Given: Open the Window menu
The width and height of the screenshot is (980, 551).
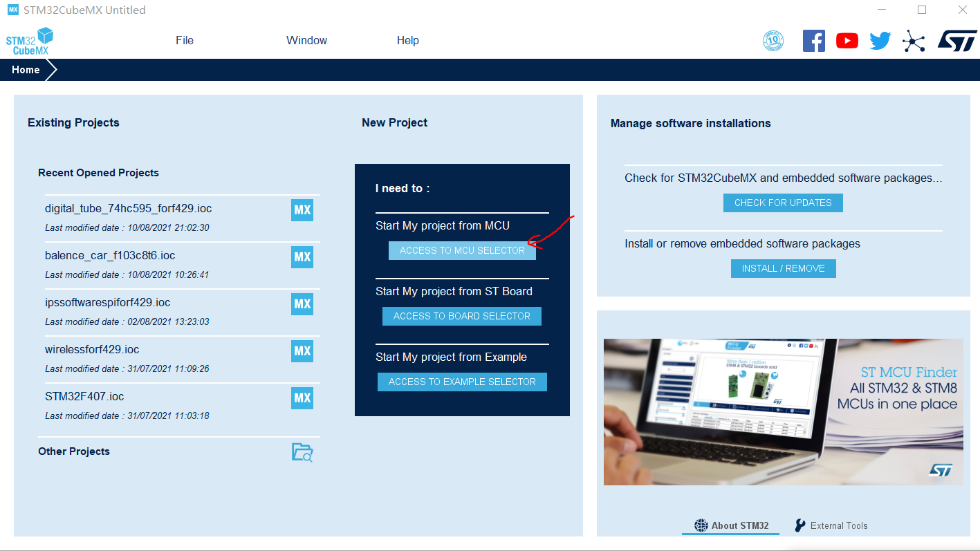Looking at the screenshot, I should coord(307,40).
